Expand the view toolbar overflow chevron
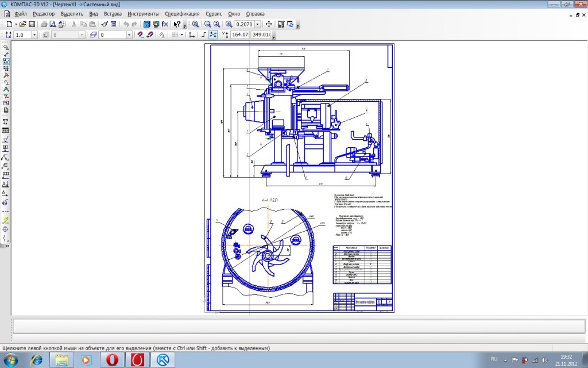 coord(298,26)
